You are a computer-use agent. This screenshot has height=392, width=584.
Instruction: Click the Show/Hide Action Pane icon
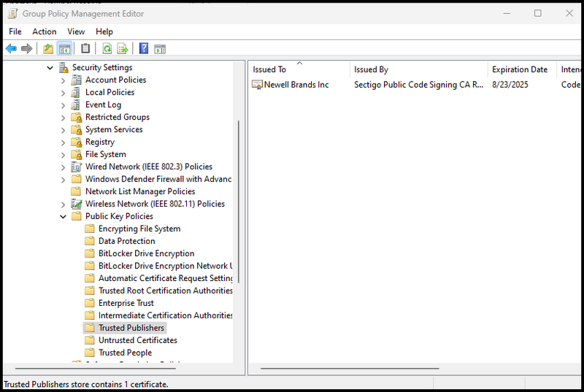160,49
